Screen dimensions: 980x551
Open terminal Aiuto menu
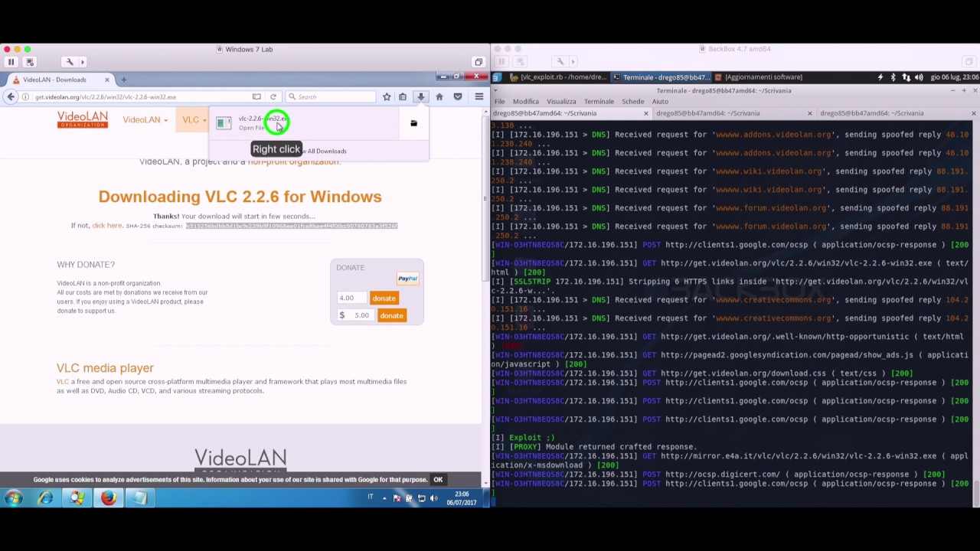pyautogui.click(x=660, y=102)
